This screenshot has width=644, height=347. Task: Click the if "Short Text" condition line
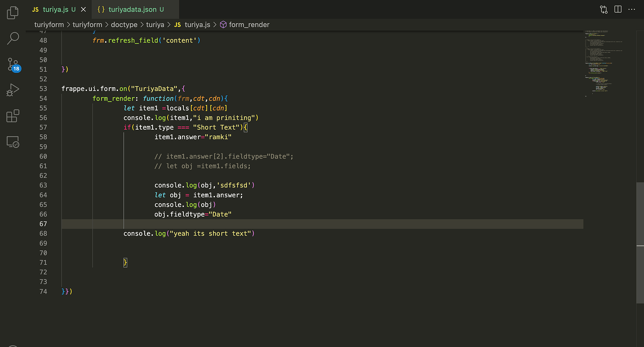(x=185, y=127)
